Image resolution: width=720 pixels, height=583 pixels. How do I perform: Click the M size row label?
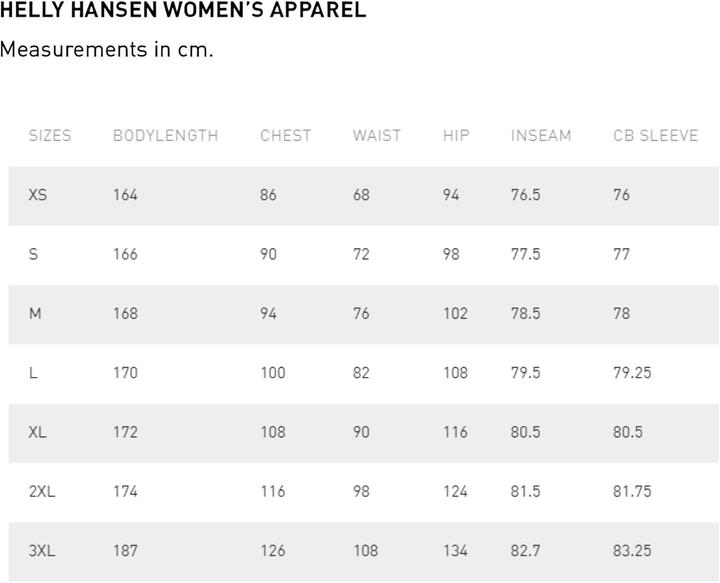click(x=35, y=314)
